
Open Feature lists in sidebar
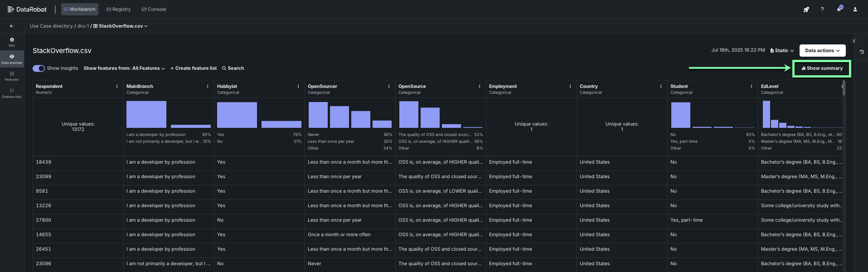click(12, 93)
